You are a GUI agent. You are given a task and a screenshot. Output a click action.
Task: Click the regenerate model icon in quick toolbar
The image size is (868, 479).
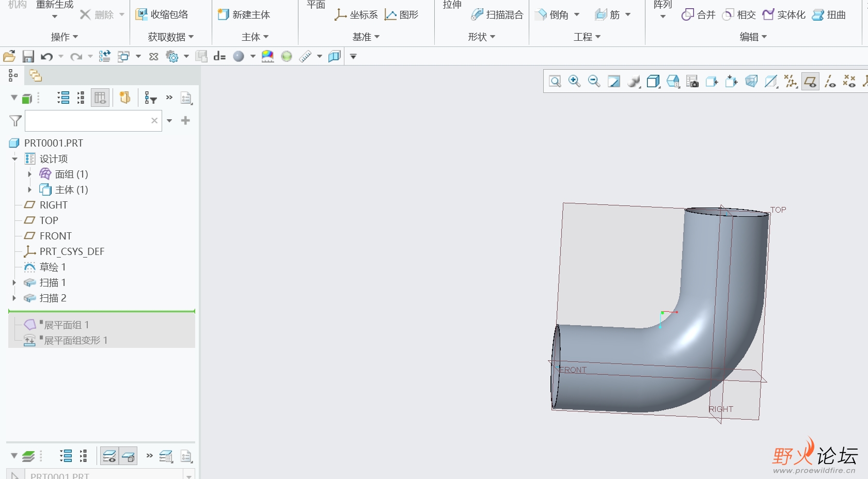click(x=104, y=56)
